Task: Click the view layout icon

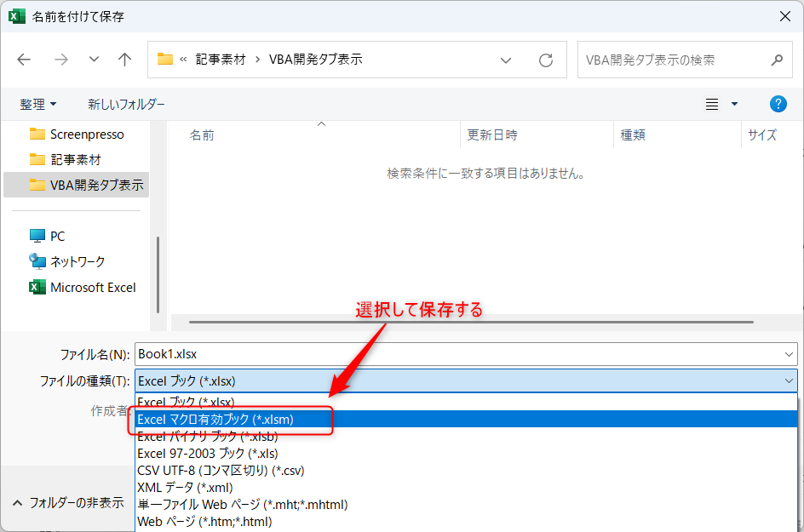Action: coord(712,104)
